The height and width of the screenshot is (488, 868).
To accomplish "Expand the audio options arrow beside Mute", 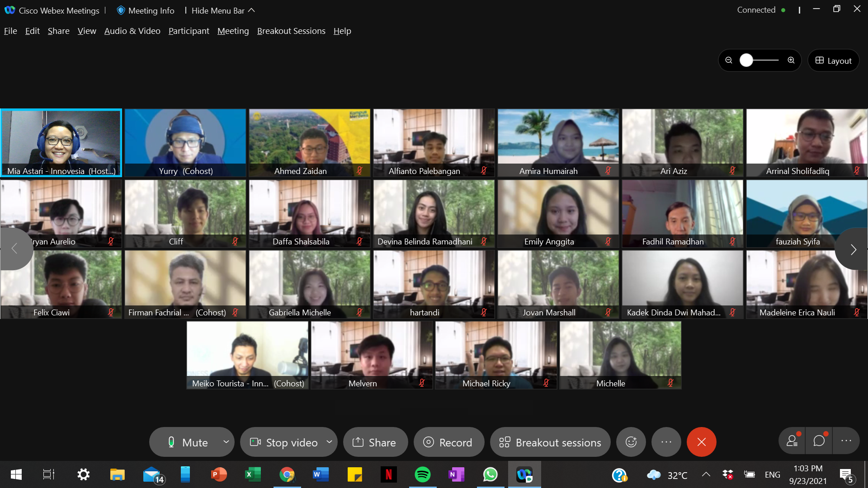I will point(226,442).
